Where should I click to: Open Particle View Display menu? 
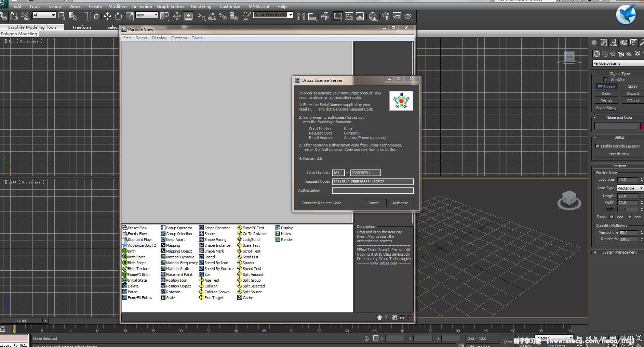(159, 38)
